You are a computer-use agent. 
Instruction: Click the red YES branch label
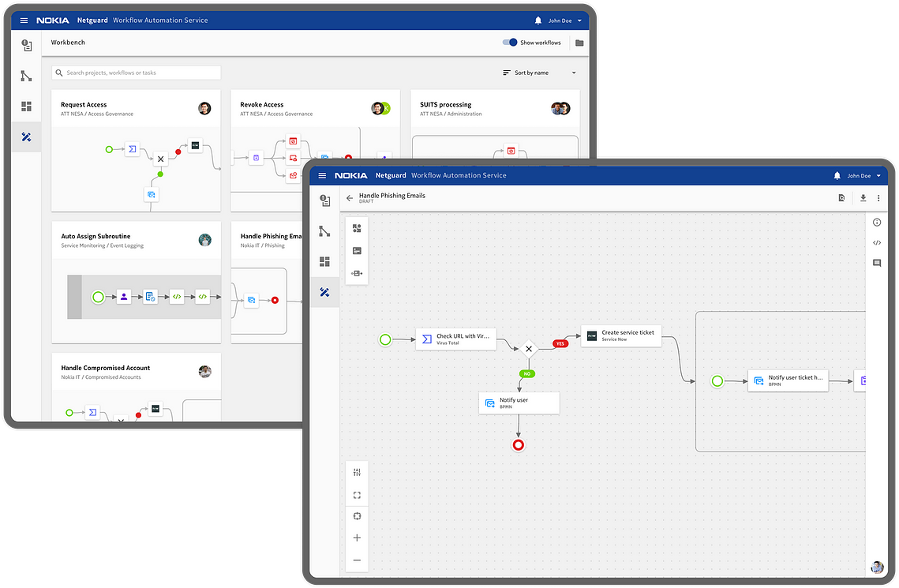tap(560, 344)
